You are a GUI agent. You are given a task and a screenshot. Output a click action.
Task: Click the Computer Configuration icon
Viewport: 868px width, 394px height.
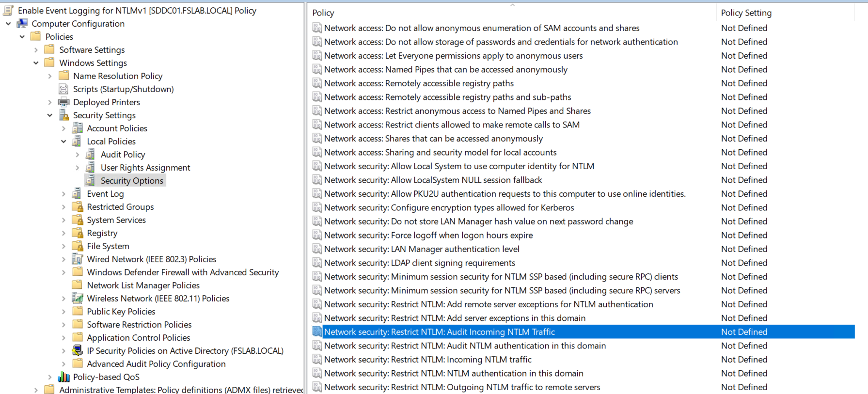(x=22, y=23)
